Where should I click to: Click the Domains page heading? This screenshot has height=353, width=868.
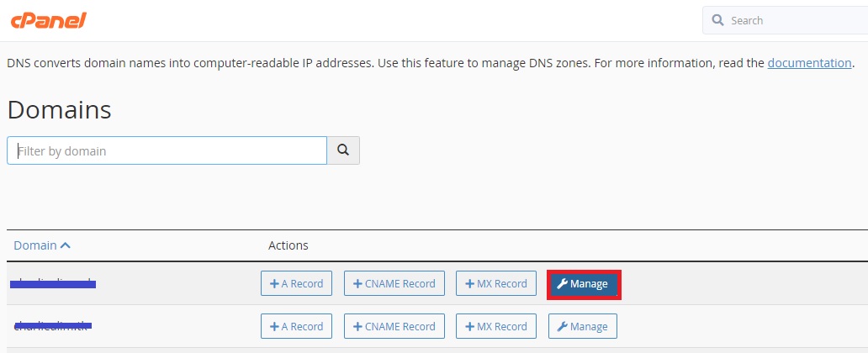coord(59,109)
